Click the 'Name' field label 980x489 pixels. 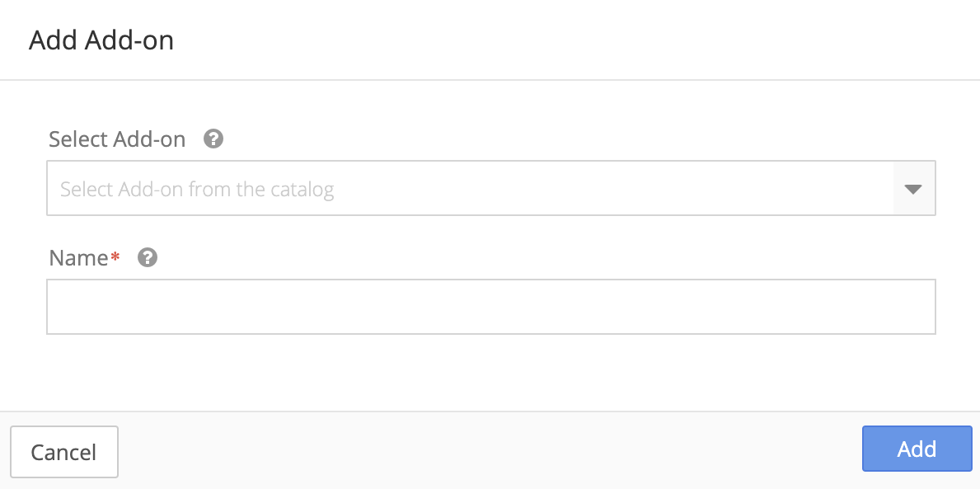point(78,258)
